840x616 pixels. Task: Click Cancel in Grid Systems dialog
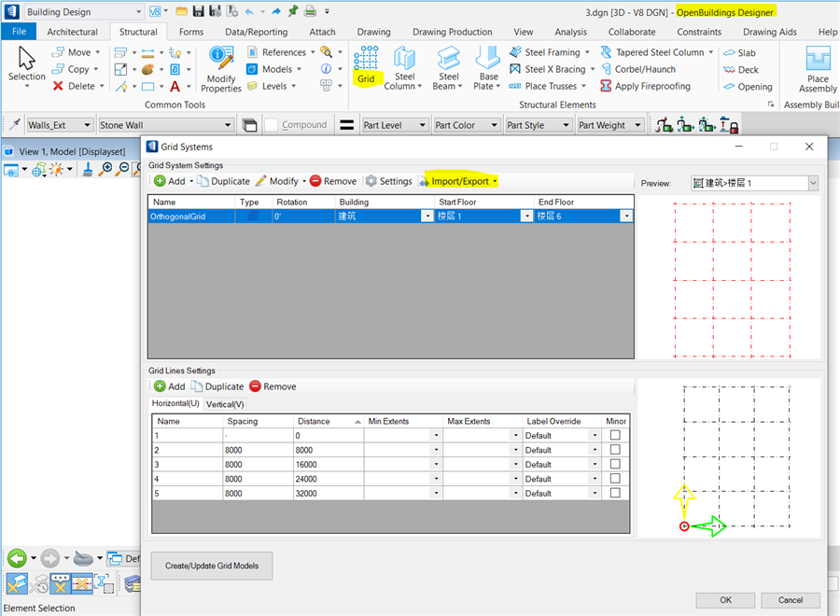point(791,600)
